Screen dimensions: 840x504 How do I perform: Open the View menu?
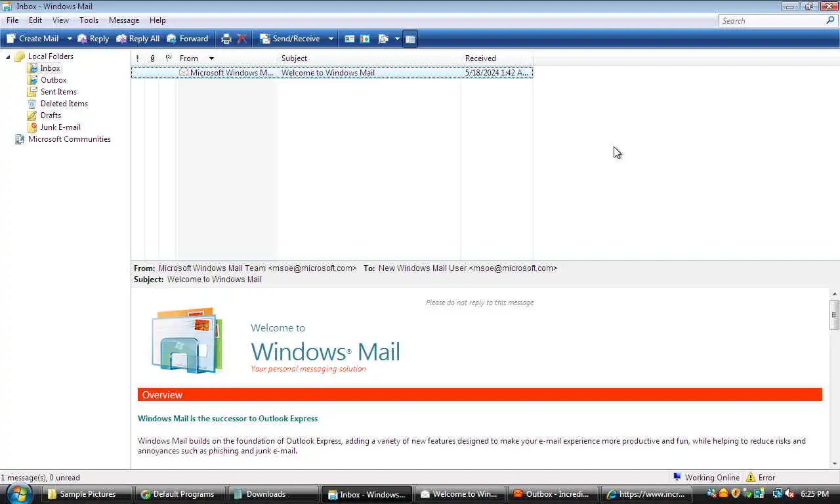[60, 20]
